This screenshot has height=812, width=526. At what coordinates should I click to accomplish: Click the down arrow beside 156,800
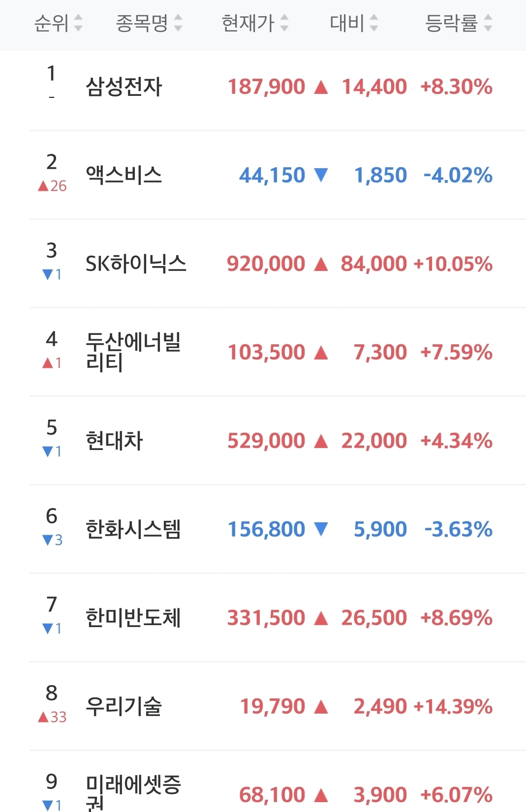(321, 529)
